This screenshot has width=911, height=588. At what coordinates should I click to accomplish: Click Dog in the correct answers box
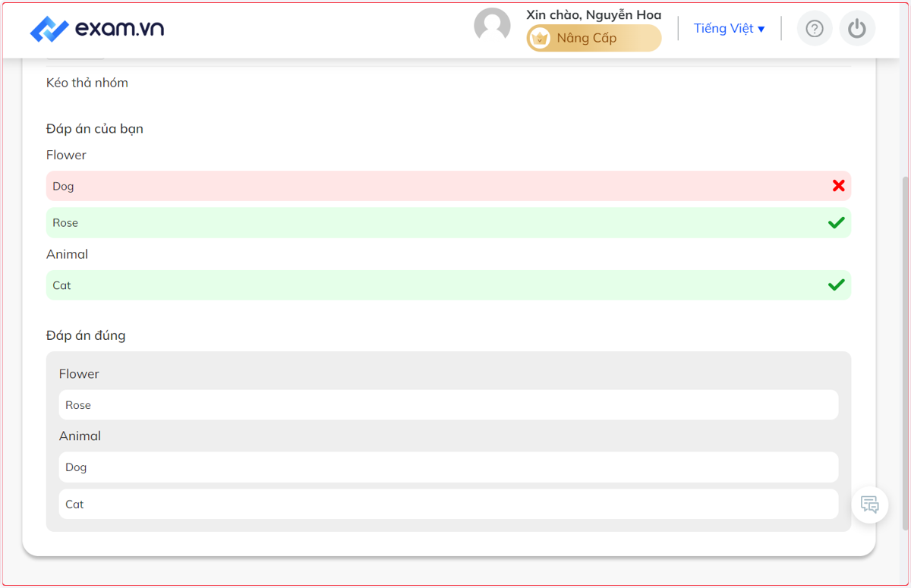click(x=449, y=467)
